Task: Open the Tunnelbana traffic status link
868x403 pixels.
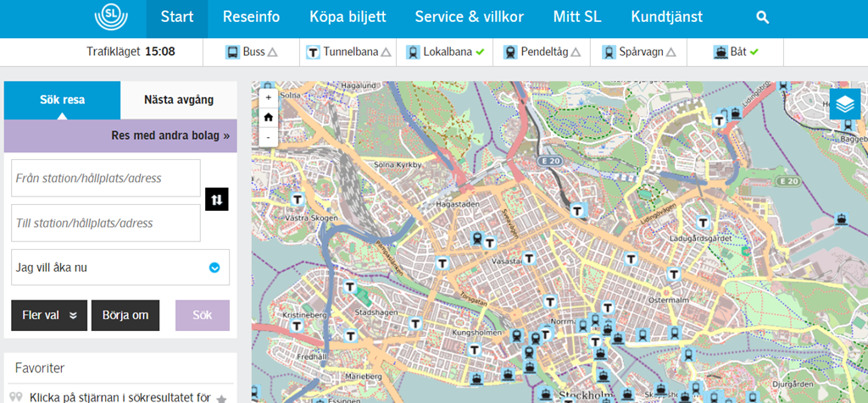Action: [348, 52]
